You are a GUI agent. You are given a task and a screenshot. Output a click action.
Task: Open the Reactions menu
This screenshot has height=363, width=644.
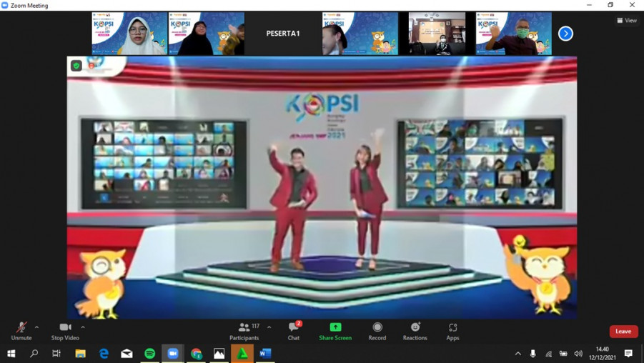415,332
